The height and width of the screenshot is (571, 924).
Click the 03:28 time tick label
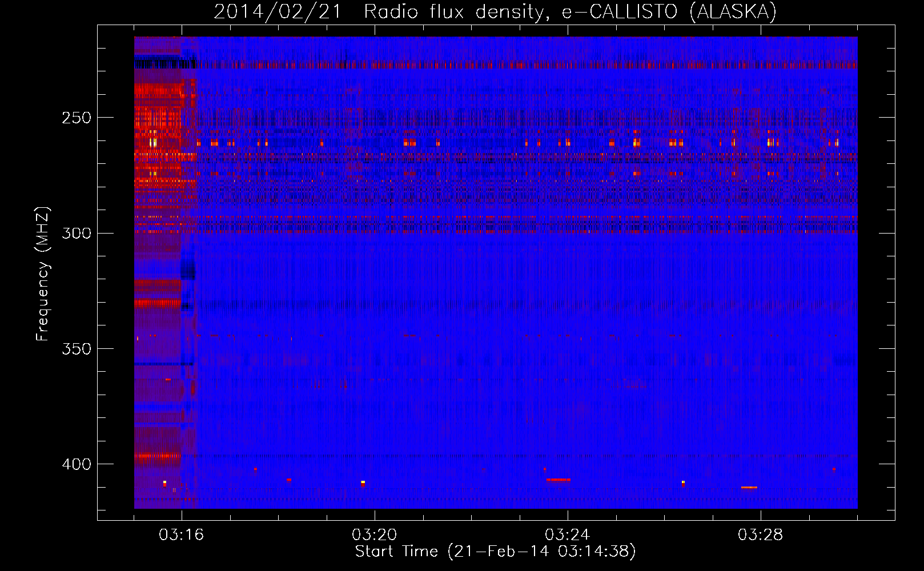761,535
